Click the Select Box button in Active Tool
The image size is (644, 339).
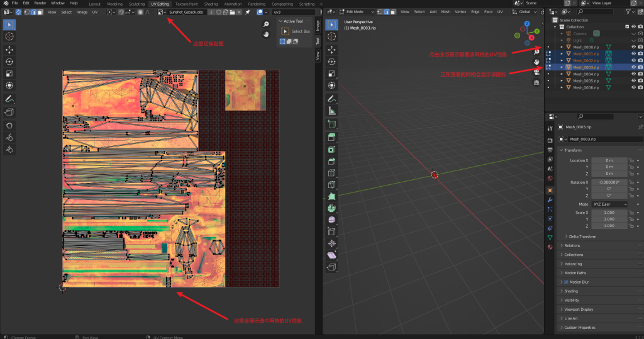[x=296, y=31]
